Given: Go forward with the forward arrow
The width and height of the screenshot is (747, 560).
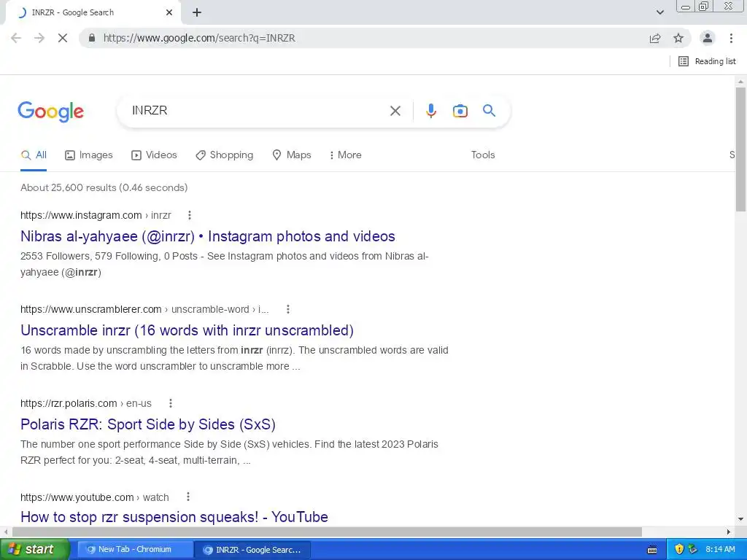Looking at the screenshot, I should (x=39, y=38).
